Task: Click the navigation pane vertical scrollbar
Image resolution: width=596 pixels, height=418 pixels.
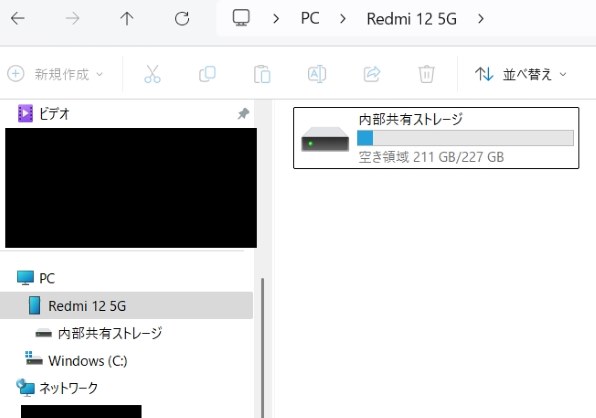Action: click(262, 348)
